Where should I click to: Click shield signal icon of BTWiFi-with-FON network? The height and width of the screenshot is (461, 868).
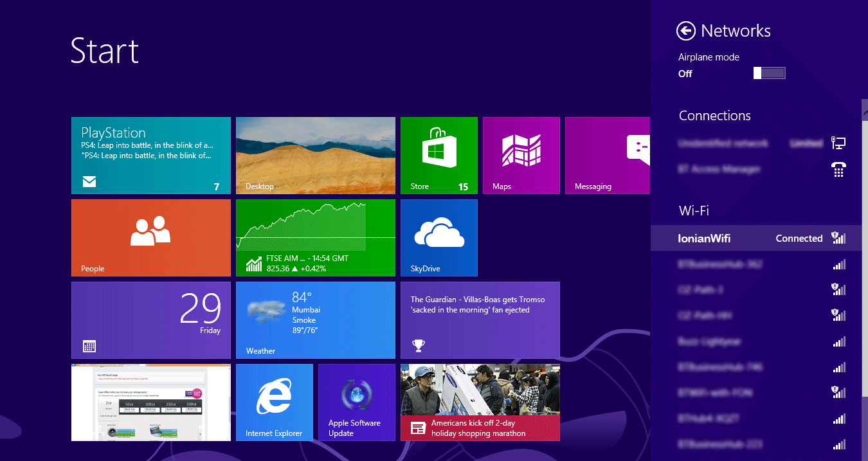[x=838, y=392]
